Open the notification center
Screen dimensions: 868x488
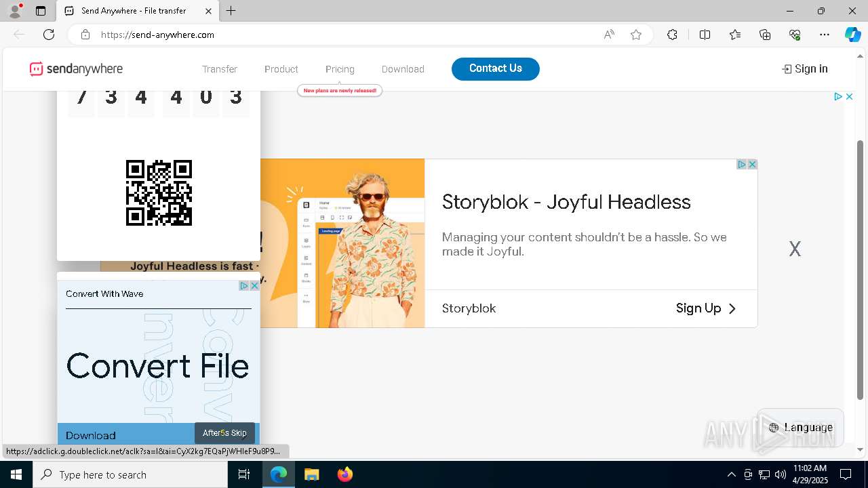846,474
